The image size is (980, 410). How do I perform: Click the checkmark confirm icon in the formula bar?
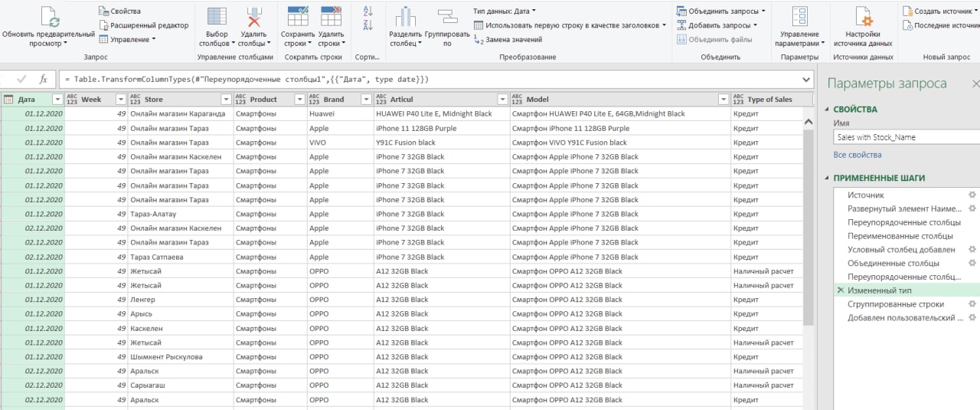tap(21, 79)
